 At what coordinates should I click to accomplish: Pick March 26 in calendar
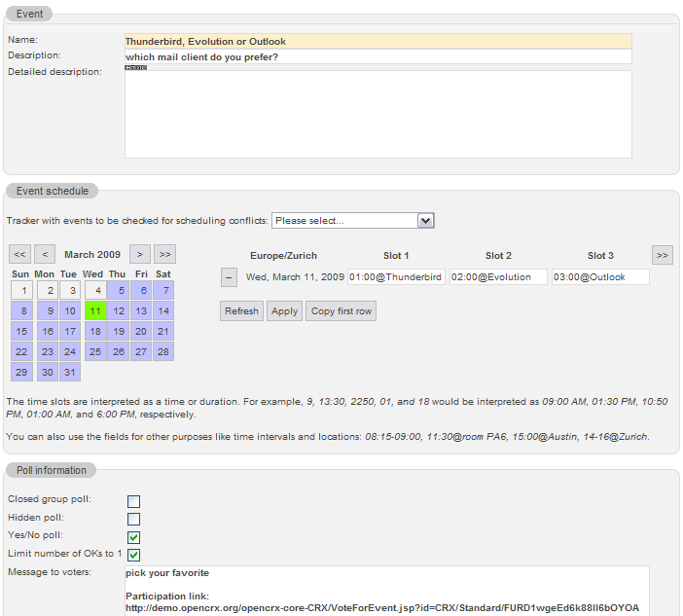pyautogui.click(x=118, y=352)
